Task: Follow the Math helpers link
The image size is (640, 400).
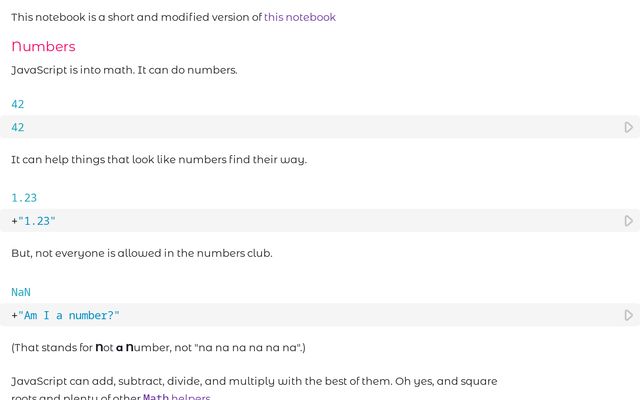Action: (176, 397)
